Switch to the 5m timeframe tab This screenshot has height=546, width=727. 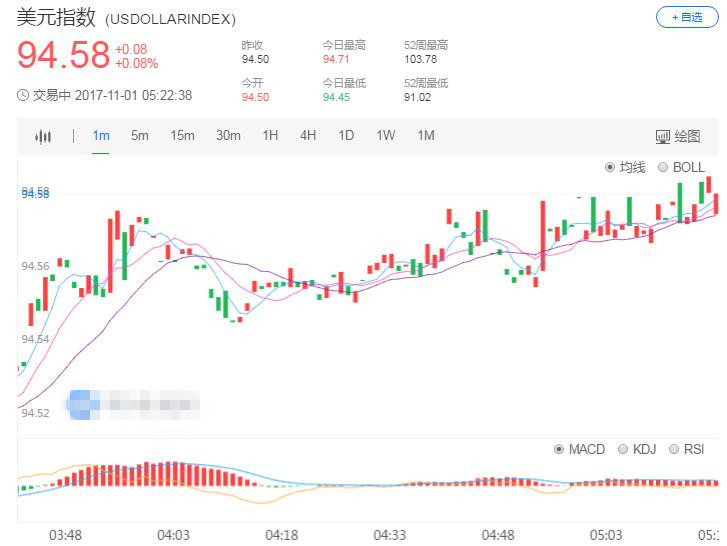pyautogui.click(x=139, y=136)
